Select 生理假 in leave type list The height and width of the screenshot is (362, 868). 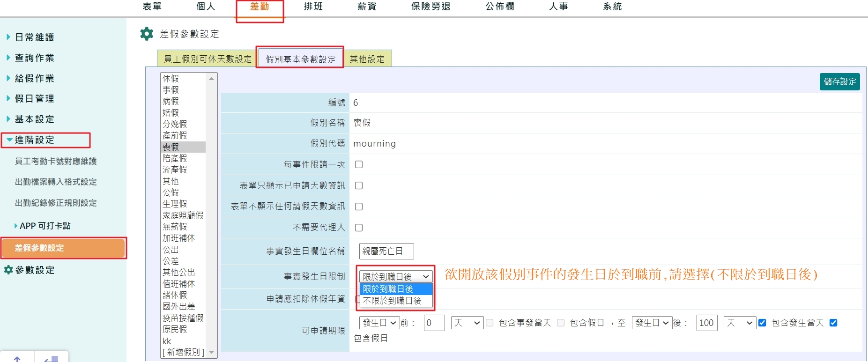pos(183,204)
